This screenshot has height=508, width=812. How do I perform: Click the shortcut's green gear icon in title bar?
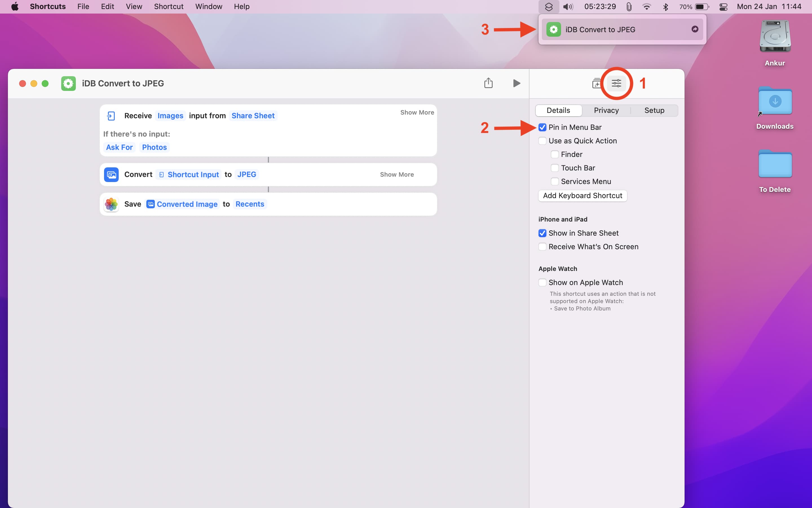click(68, 83)
